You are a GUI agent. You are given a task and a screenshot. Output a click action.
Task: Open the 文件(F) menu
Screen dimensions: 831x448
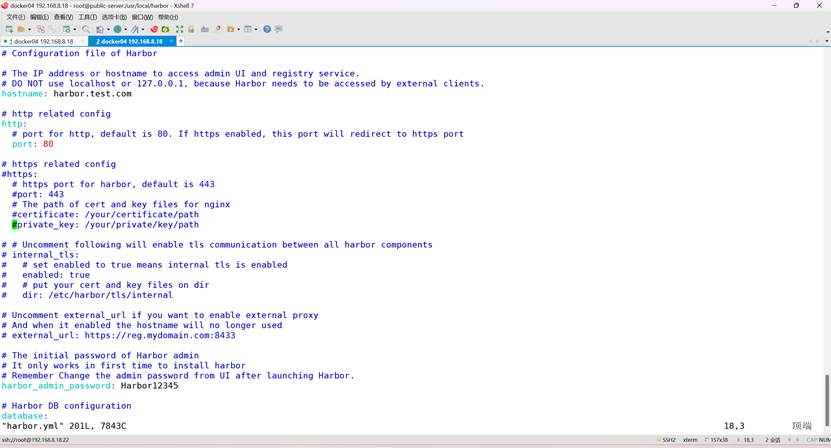pyautogui.click(x=16, y=17)
